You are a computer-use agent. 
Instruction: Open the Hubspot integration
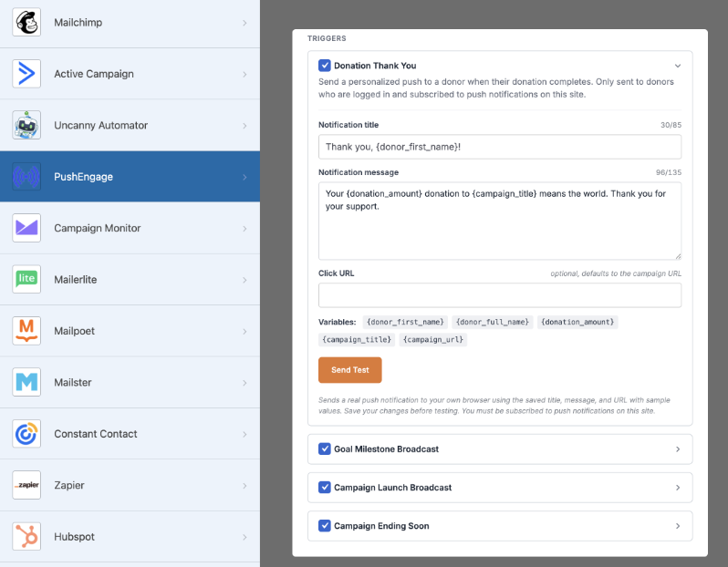[130, 537]
